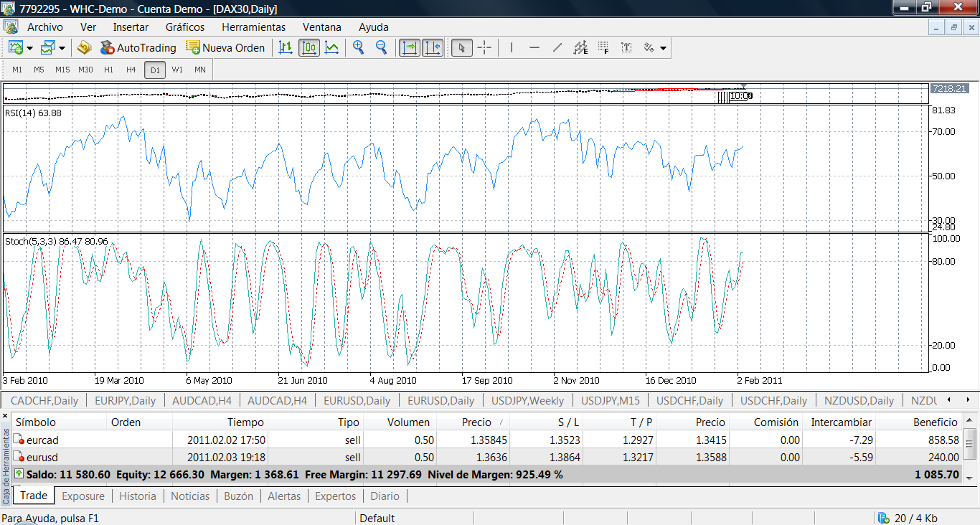
Task: Open the new chart dropdown arrow
Action: (x=30, y=48)
